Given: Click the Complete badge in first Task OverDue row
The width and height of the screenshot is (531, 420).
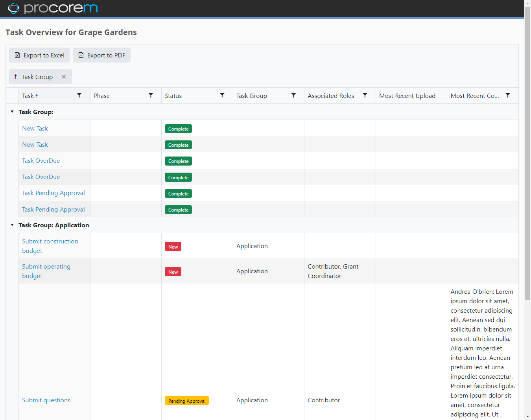Looking at the screenshot, I should click(x=178, y=161).
